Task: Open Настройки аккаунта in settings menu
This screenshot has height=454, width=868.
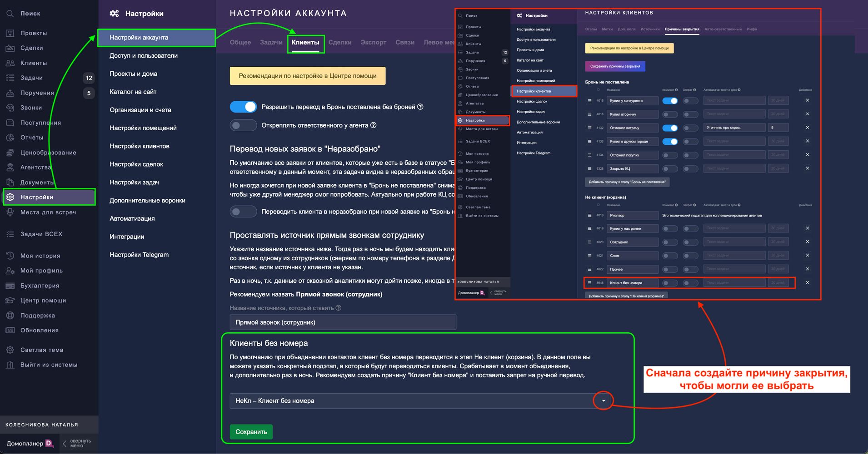Action: (156, 38)
